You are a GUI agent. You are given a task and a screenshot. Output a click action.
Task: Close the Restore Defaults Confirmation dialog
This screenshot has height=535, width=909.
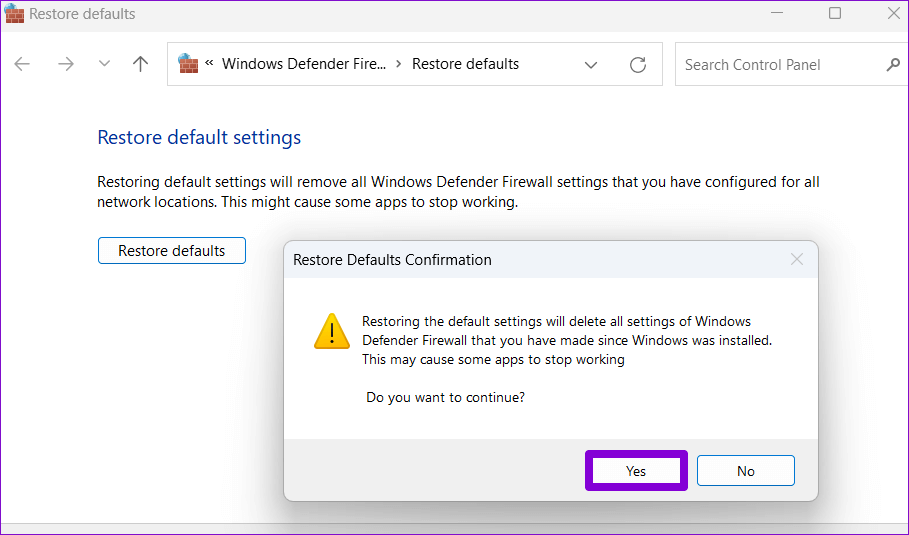tap(797, 260)
